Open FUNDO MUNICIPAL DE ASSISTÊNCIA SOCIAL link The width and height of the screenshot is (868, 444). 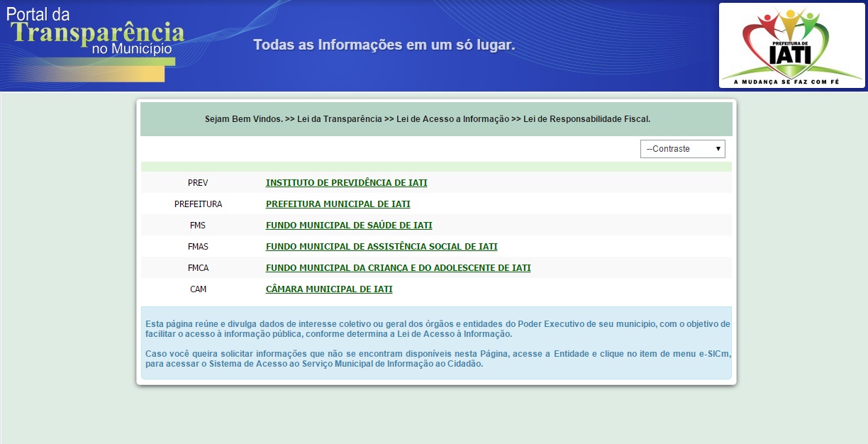[x=382, y=247]
